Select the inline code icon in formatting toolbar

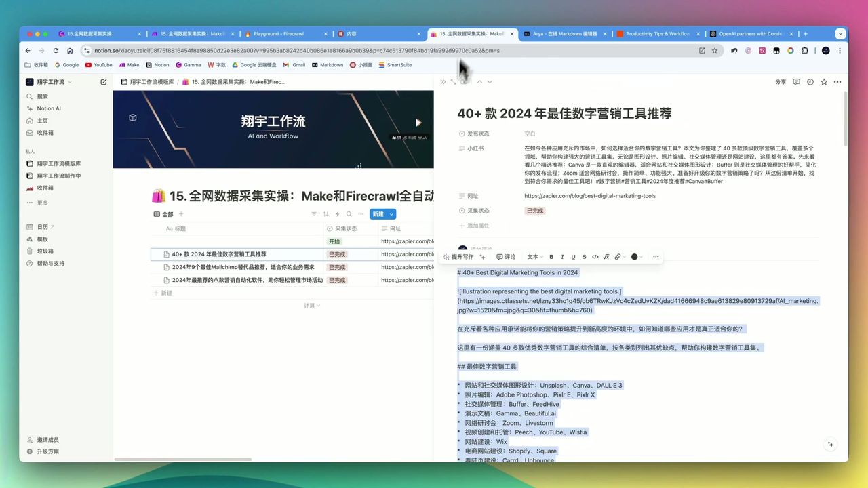point(595,257)
